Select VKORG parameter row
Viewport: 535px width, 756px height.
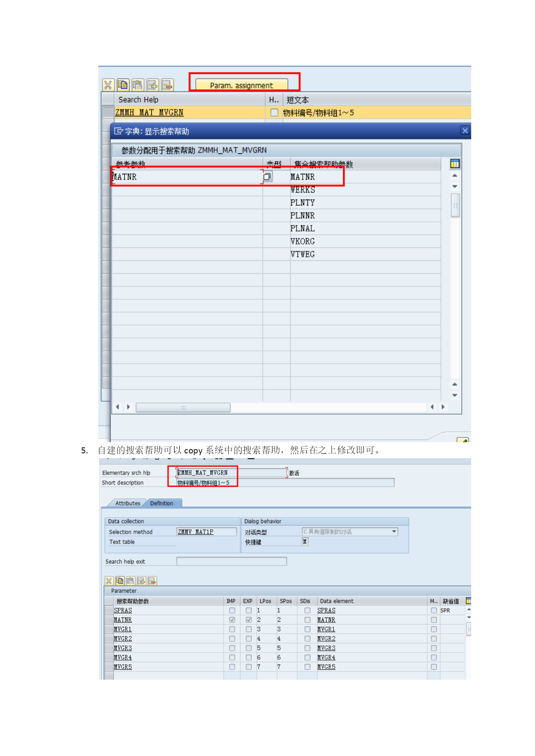303,241
